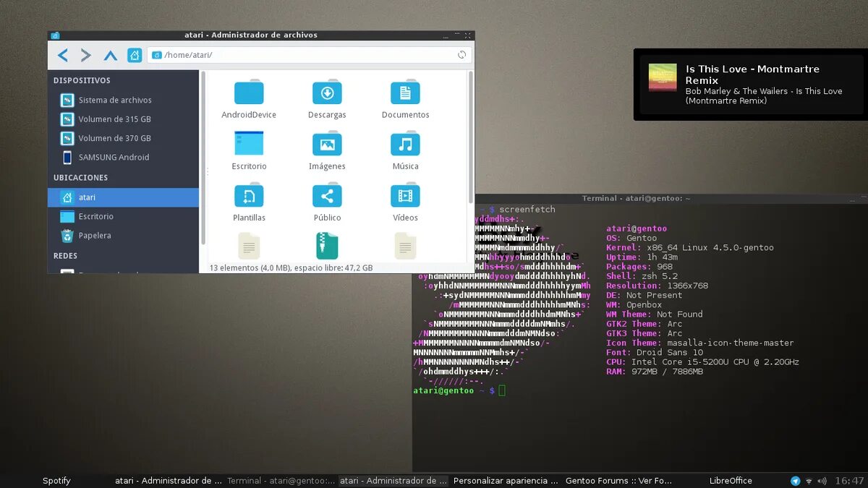868x488 pixels.
Task: Select atari in Ubicaciones sidebar
Action: [x=123, y=197]
